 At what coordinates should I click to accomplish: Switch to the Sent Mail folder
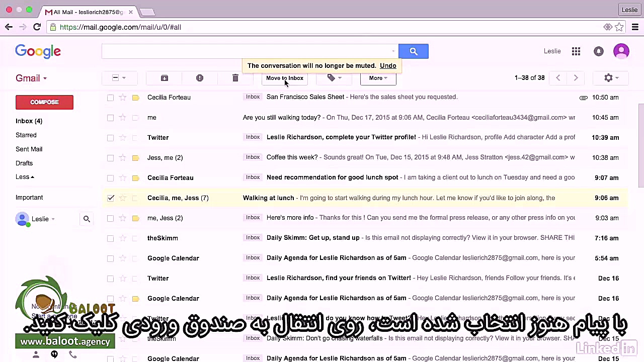click(x=29, y=149)
